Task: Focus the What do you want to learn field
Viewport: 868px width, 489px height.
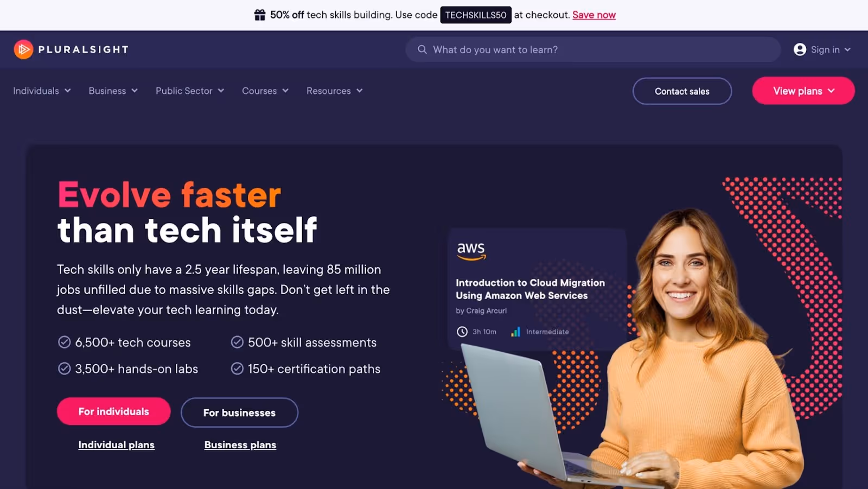Action: pos(593,49)
